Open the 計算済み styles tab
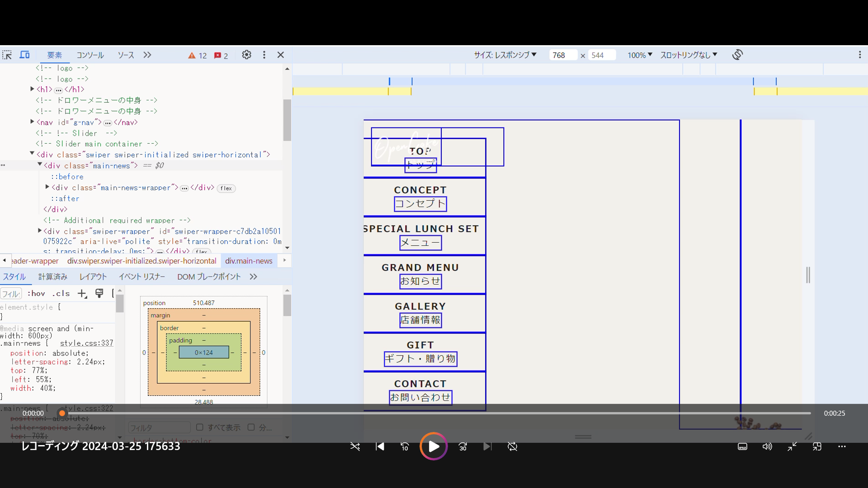The width and height of the screenshot is (868, 488). (52, 277)
